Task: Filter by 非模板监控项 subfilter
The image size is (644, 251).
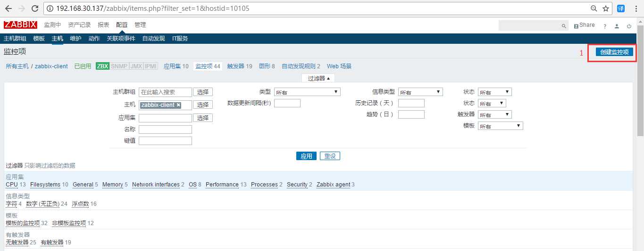Action: coord(69,223)
